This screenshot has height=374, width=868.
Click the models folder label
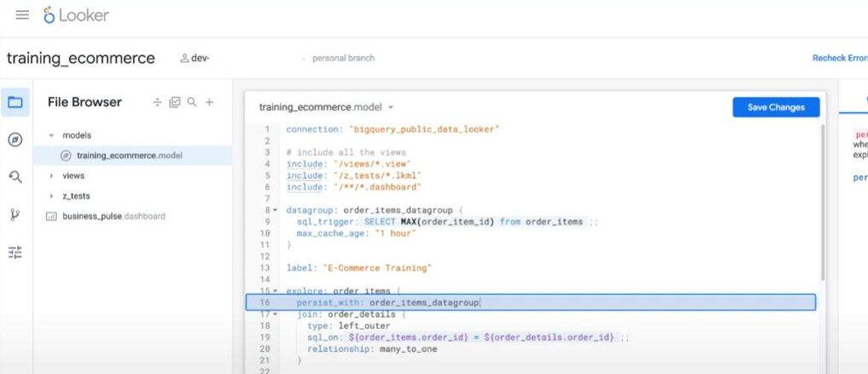[x=77, y=135]
